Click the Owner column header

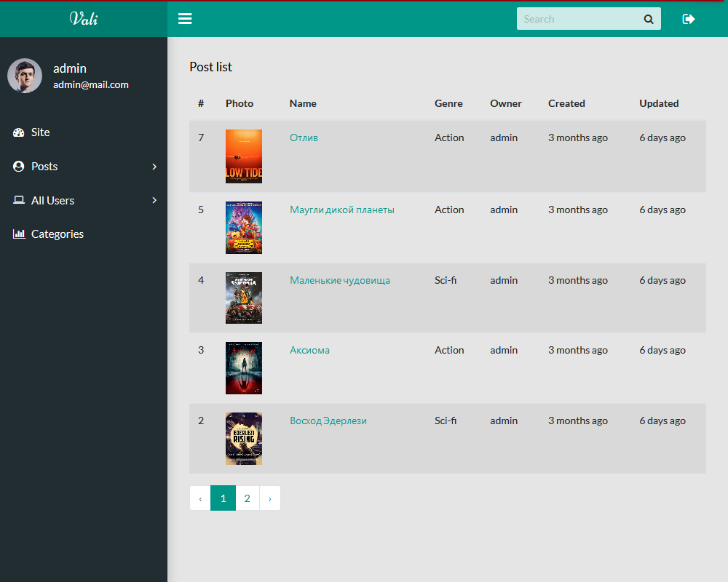click(506, 103)
